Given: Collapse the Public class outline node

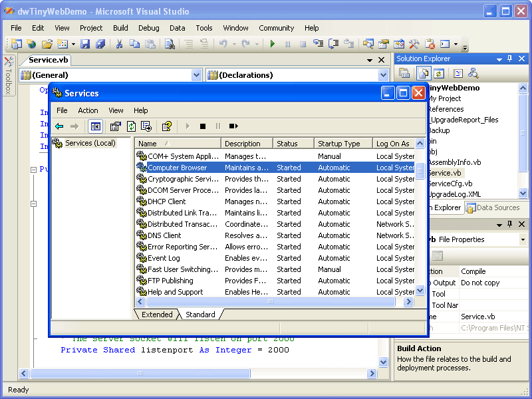Looking at the screenshot, I should pos(34,170).
